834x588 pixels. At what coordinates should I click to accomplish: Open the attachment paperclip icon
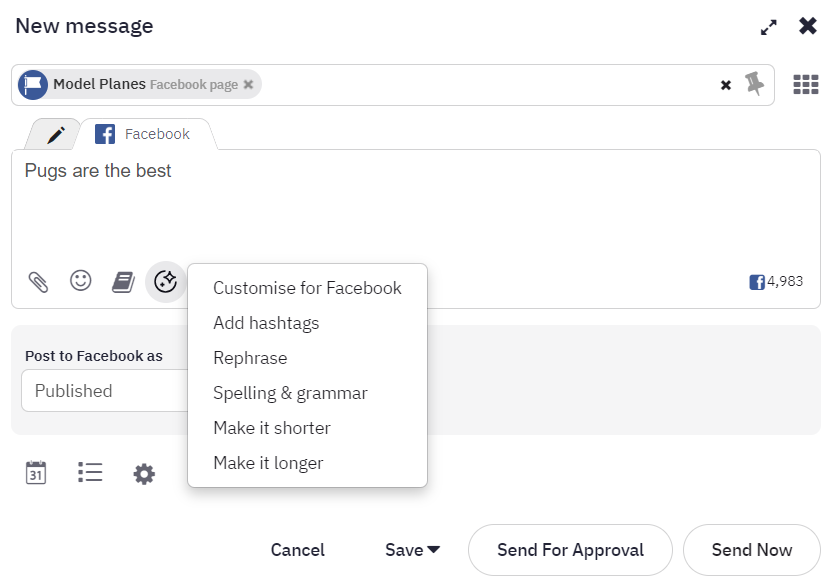[x=38, y=282]
